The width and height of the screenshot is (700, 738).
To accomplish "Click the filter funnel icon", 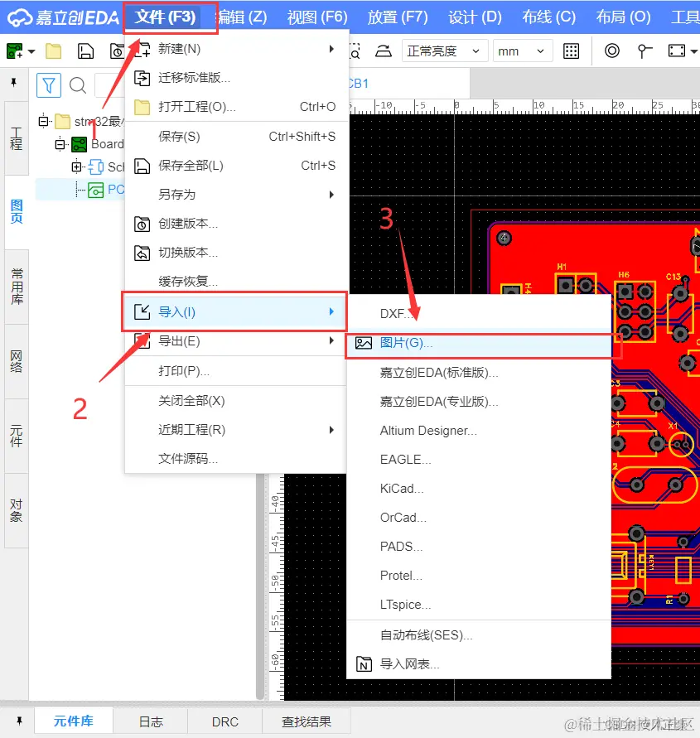I will click(x=49, y=85).
